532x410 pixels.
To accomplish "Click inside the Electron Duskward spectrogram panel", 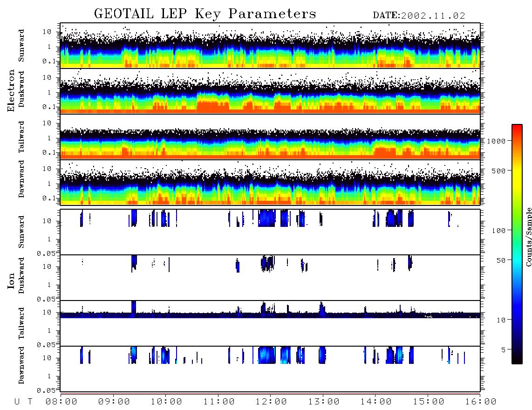I will click(x=270, y=91).
